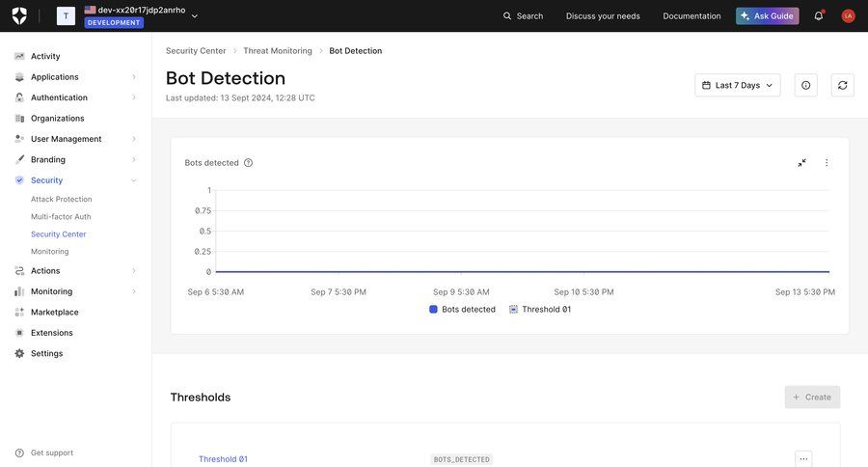Toggle the Threshold 01 legend swatch

point(513,310)
